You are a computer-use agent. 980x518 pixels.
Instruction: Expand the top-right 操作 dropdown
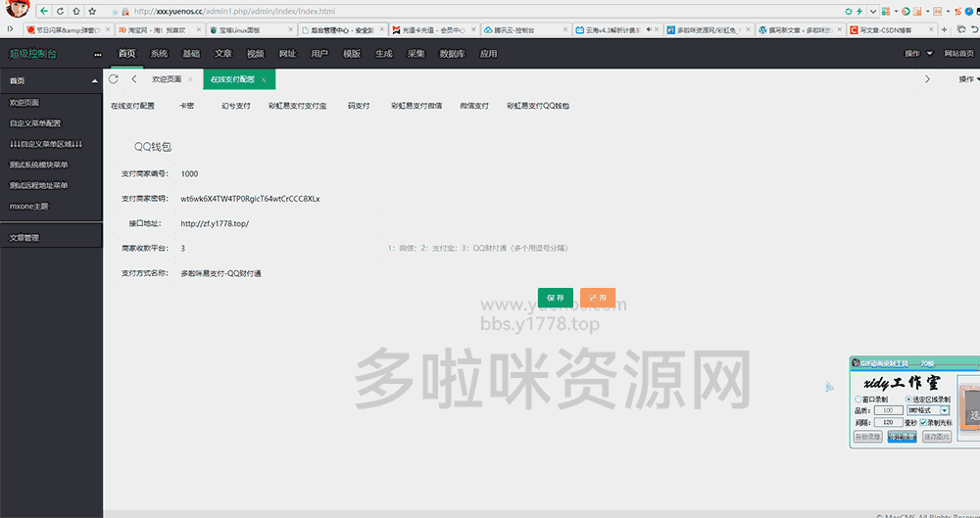(x=918, y=54)
